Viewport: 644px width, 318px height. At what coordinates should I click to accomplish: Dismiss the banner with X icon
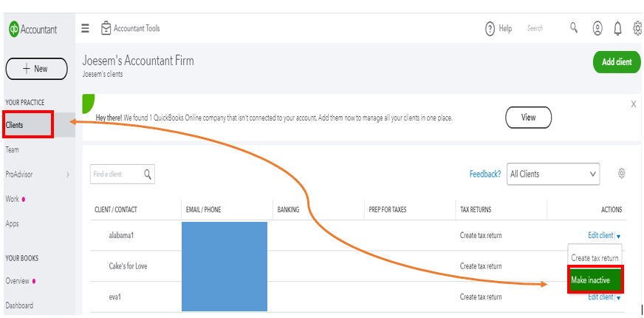coord(634,104)
